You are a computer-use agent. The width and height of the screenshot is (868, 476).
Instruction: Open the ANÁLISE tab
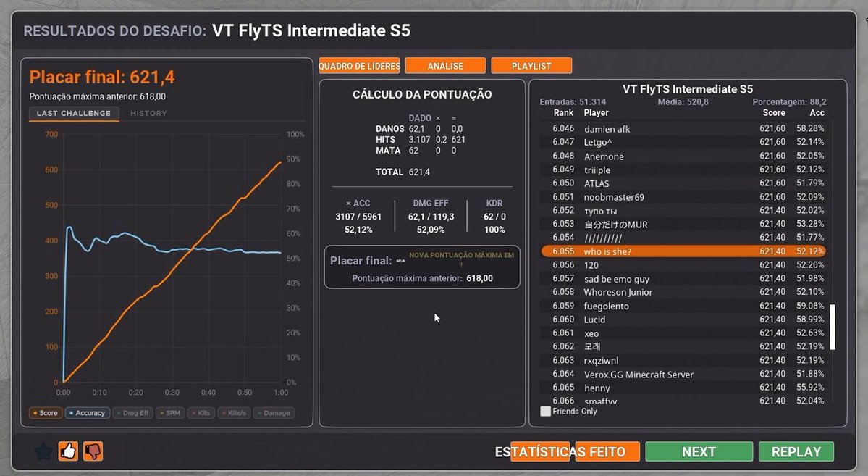(445, 66)
